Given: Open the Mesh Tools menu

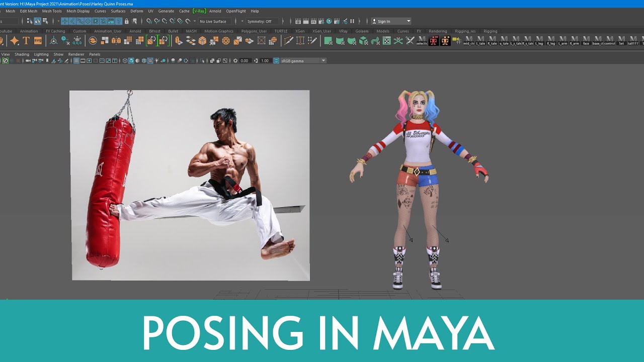Looking at the screenshot, I should click(x=52, y=11).
